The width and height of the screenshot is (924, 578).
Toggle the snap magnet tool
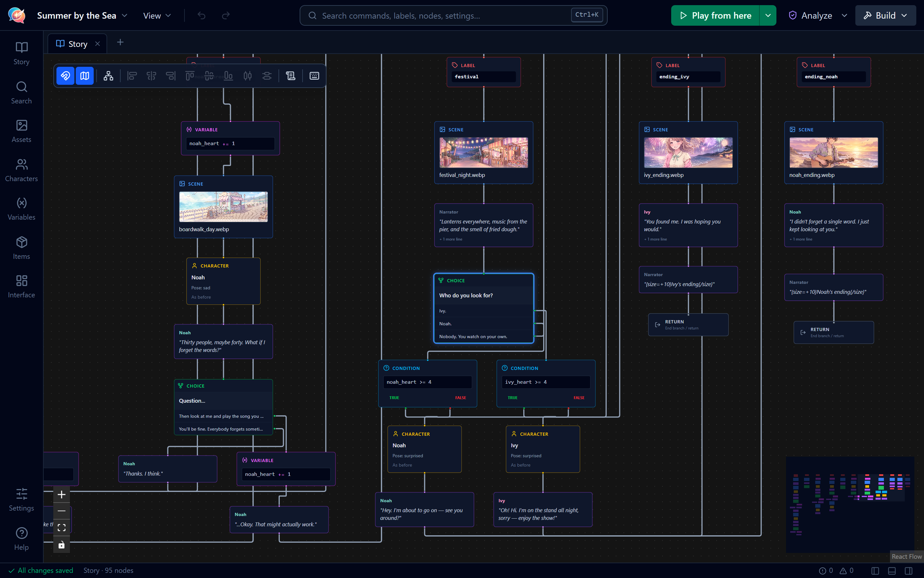click(x=65, y=76)
